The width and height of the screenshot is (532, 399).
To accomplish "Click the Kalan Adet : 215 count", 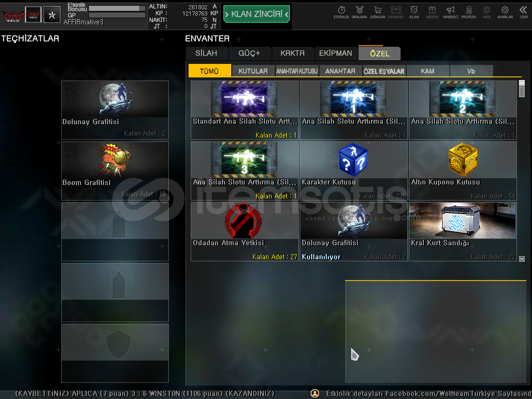I will [x=382, y=196].
